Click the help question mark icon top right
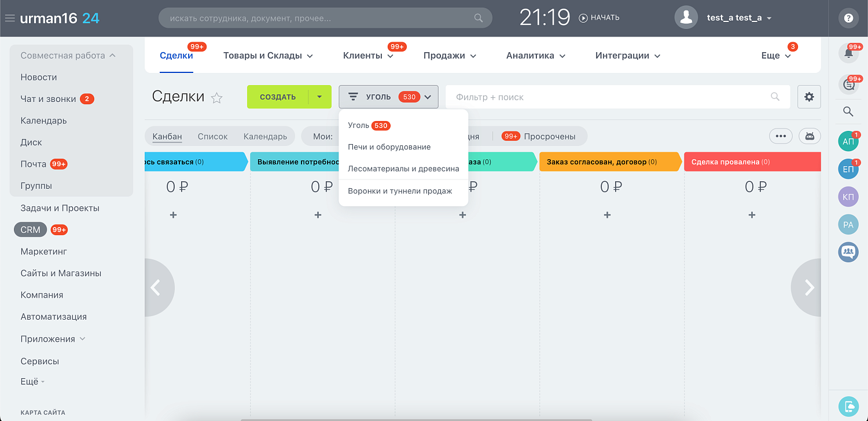The width and height of the screenshot is (868, 421). [x=848, y=18]
